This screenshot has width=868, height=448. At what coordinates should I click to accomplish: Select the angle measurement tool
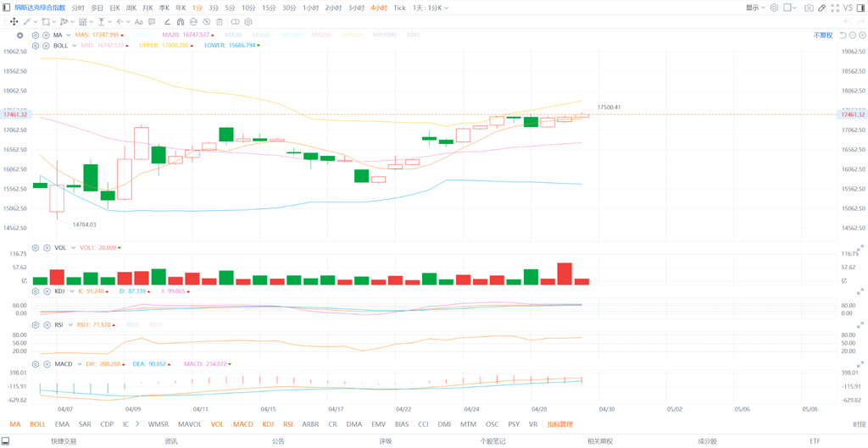pyautogui.click(x=167, y=21)
